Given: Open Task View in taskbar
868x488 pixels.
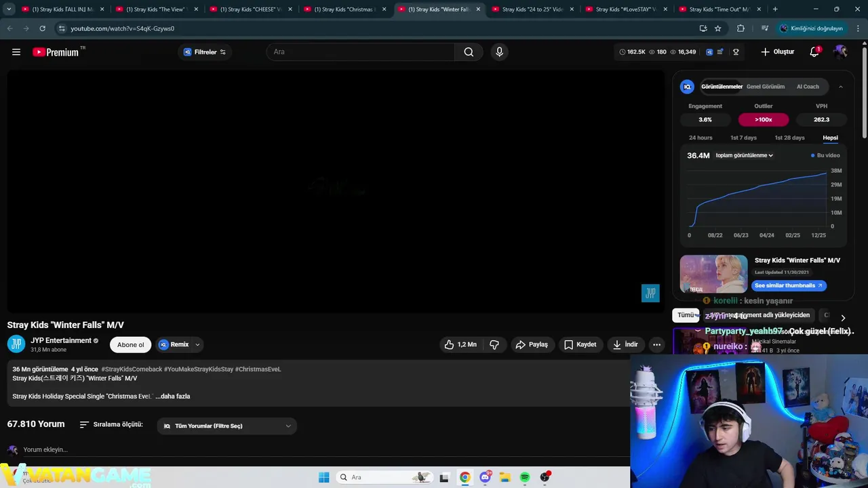Looking at the screenshot, I should pyautogui.click(x=444, y=477).
